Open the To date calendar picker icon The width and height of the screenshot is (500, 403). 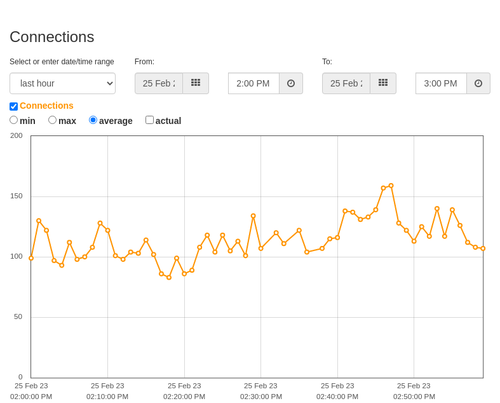[383, 83]
